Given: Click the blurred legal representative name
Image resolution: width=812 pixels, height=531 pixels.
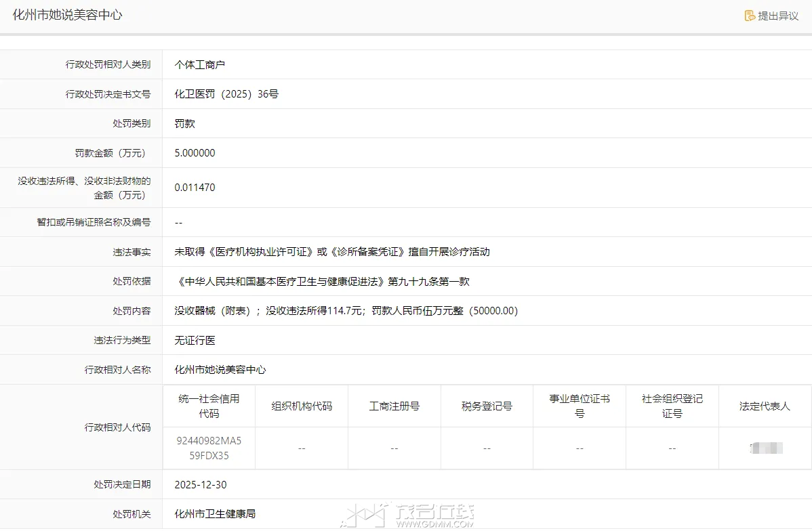Looking at the screenshot, I should click(x=766, y=448).
